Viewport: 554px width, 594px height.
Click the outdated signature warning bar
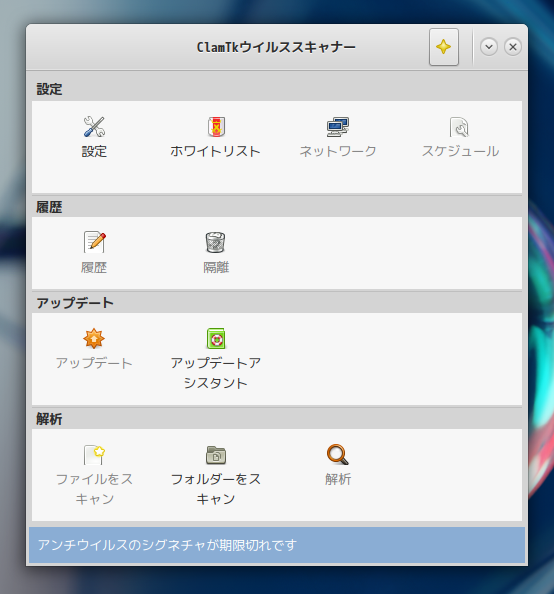tap(277, 545)
